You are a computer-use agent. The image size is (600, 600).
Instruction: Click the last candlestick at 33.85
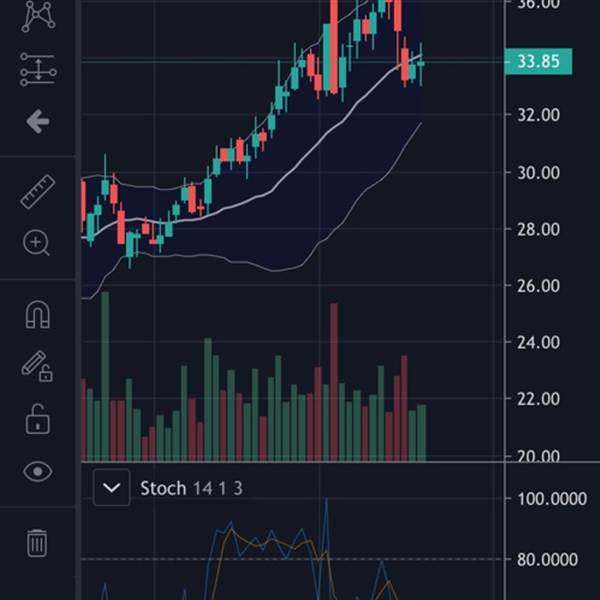(x=421, y=64)
